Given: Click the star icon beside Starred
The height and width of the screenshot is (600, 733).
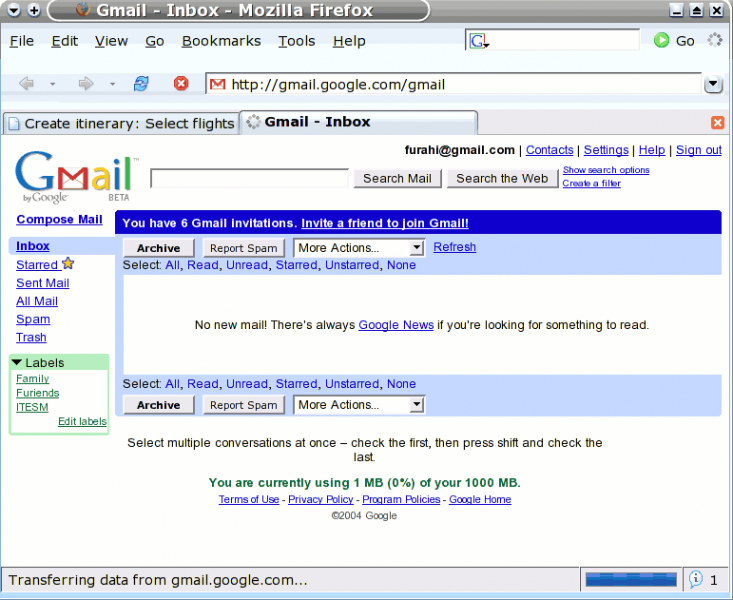Looking at the screenshot, I should pos(68,264).
